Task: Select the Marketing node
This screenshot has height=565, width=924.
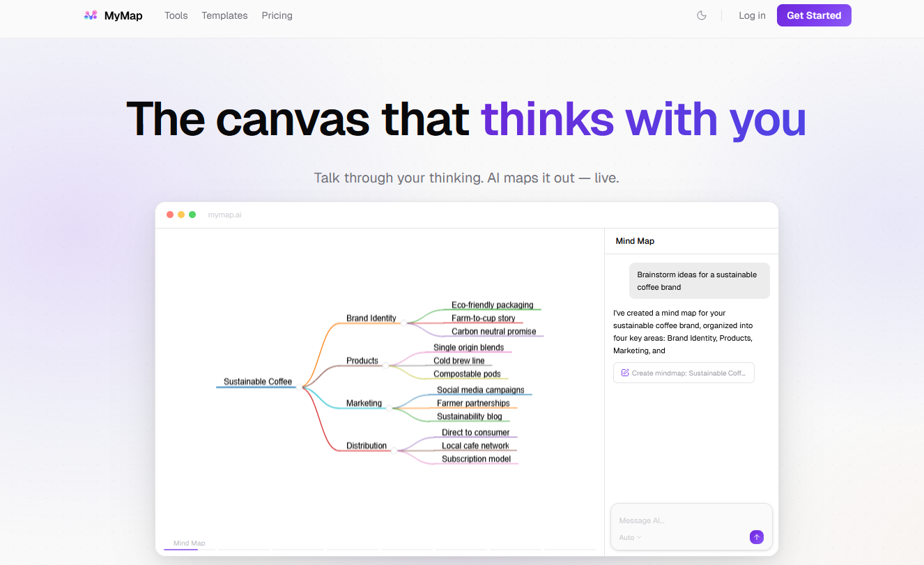Action: pos(364,403)
